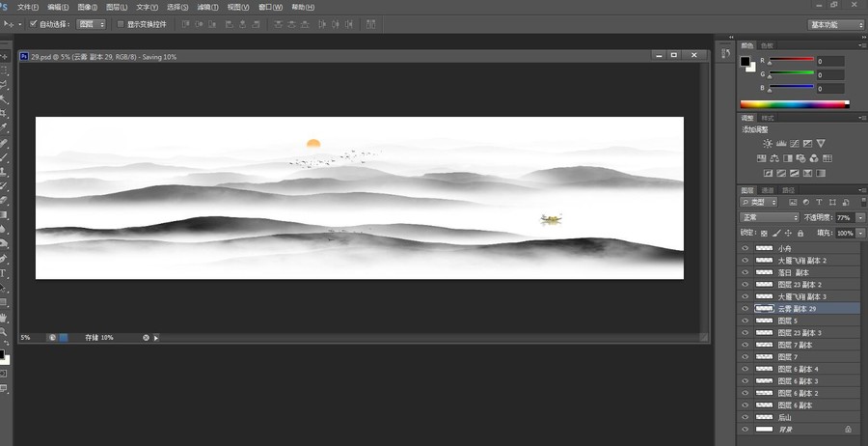Hide the 背景 layer
The image size is (868, 446).
pyautogui.click(x=746, y=430)
